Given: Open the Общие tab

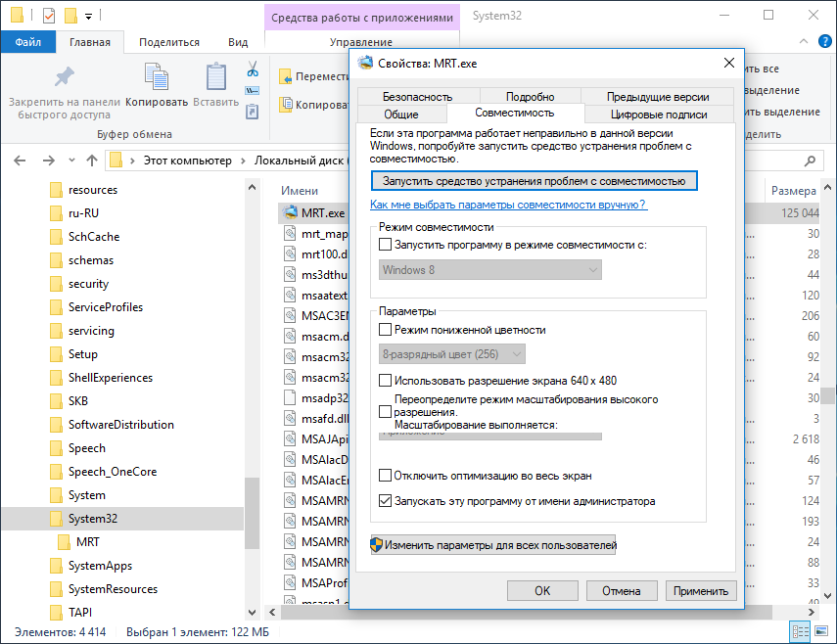Looking at the screenshot, I should pyautogui.click(x=401, y=115).
